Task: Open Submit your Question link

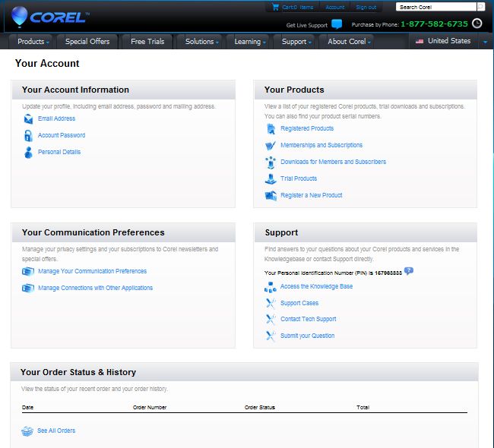Action: tap(308, 336)
